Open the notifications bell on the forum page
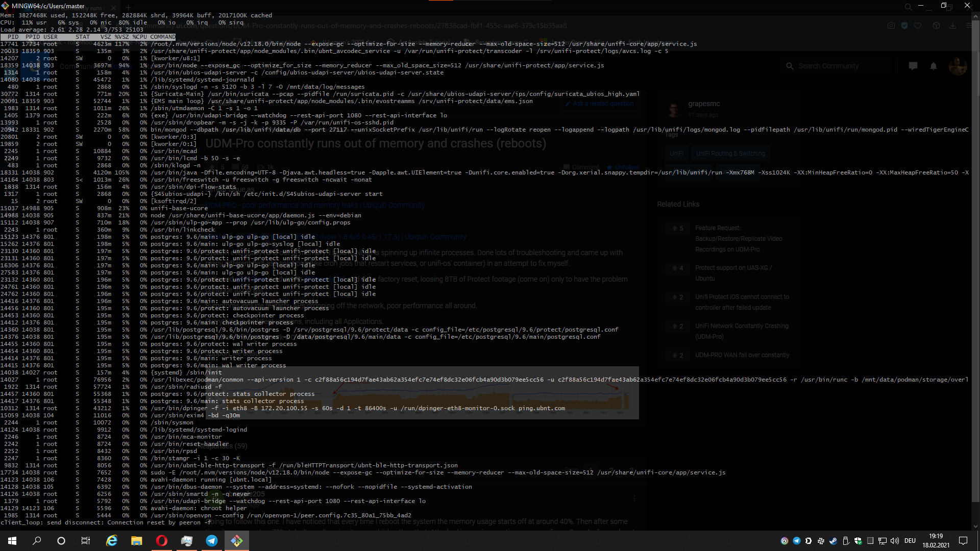Viewport: 980px width, 551px height. pos(934,66)
